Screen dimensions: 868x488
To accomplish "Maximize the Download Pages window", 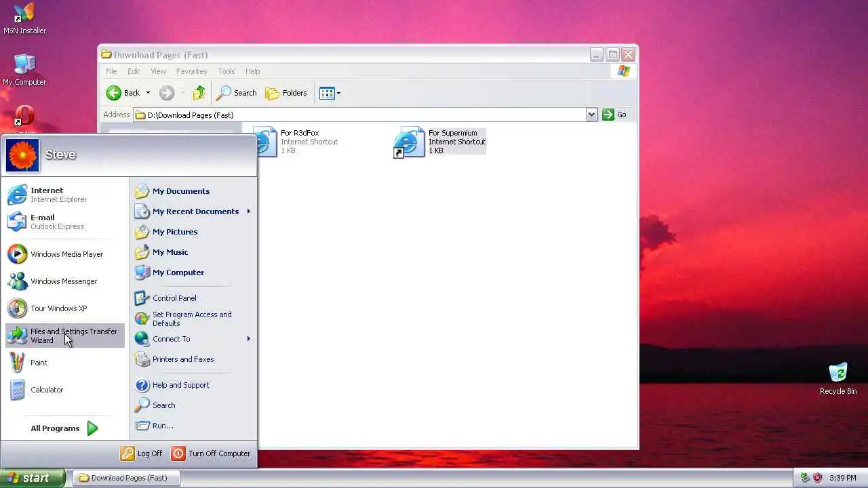I will click(612, 55).
